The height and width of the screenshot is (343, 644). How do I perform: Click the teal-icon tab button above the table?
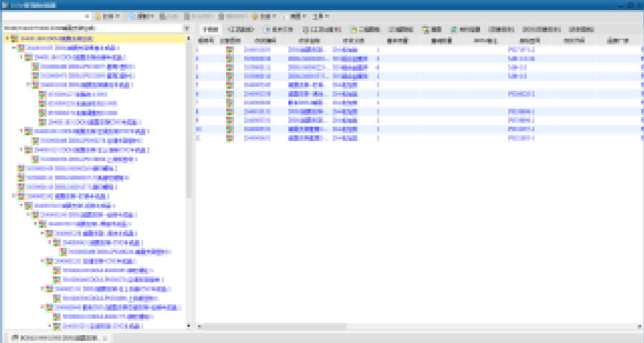click(x=462, y=29)
